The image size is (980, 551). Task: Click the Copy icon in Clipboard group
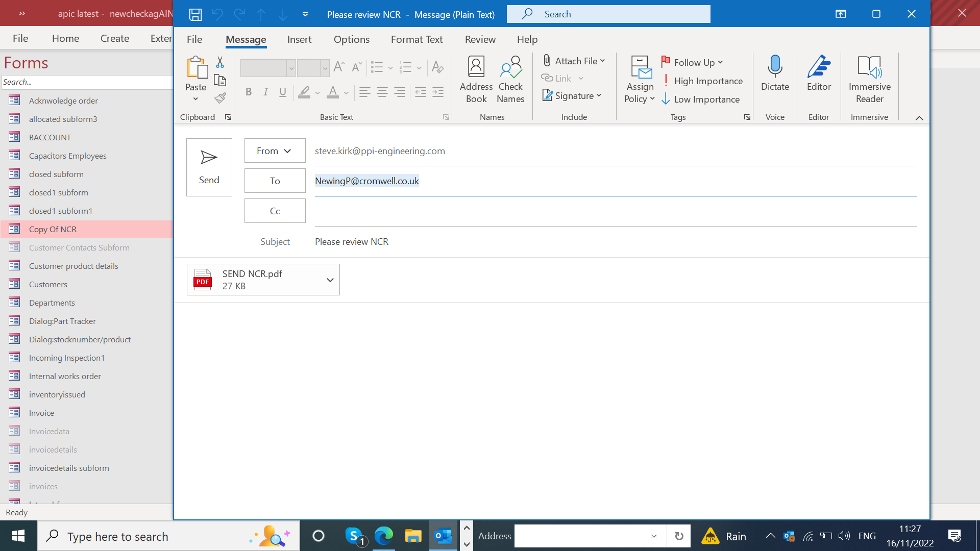coord(220,80)
